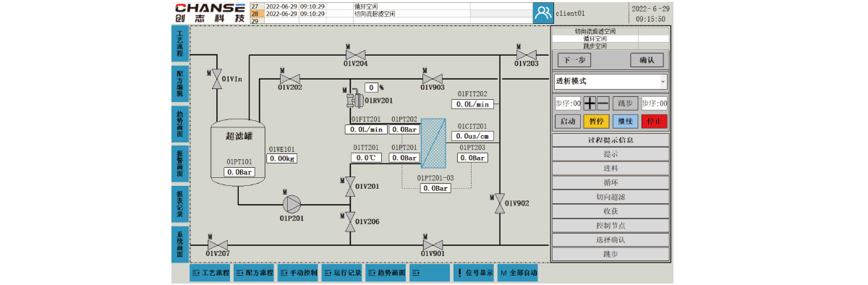Click the client01 user account icon
Image resolution: width=868 pixels, height=285 pixels.
point(543,12)
